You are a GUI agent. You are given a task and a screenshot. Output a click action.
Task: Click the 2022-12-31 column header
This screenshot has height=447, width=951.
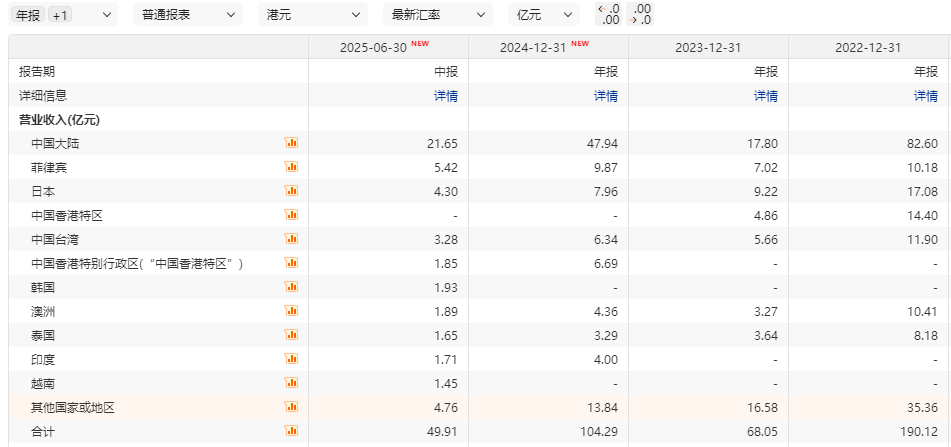(868, 48)
